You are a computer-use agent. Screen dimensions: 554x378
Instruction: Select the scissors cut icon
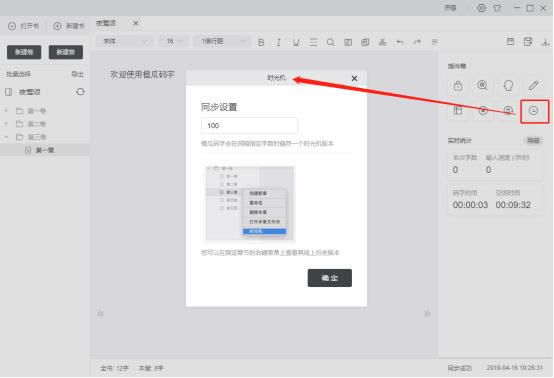tap(382, 42)
